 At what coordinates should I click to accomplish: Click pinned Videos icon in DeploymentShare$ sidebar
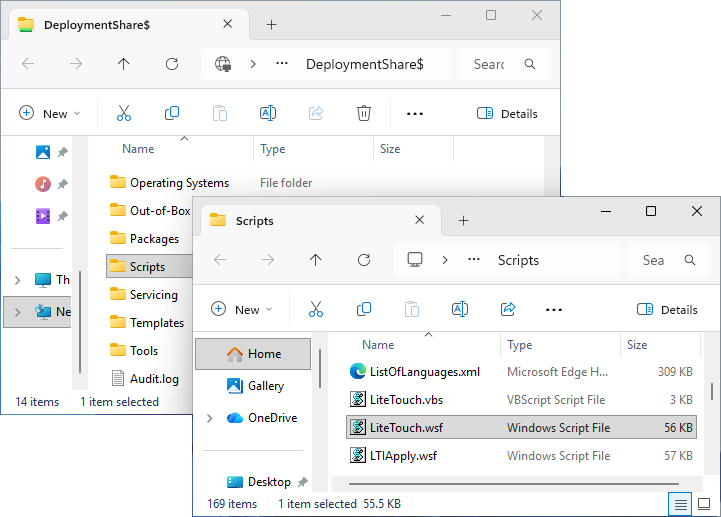tap(43, 216)
